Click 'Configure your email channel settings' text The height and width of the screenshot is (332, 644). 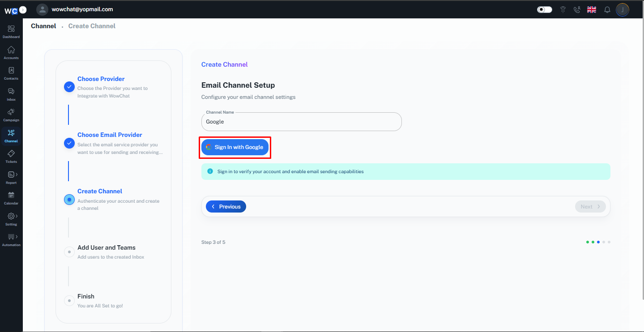pos(248,97)
